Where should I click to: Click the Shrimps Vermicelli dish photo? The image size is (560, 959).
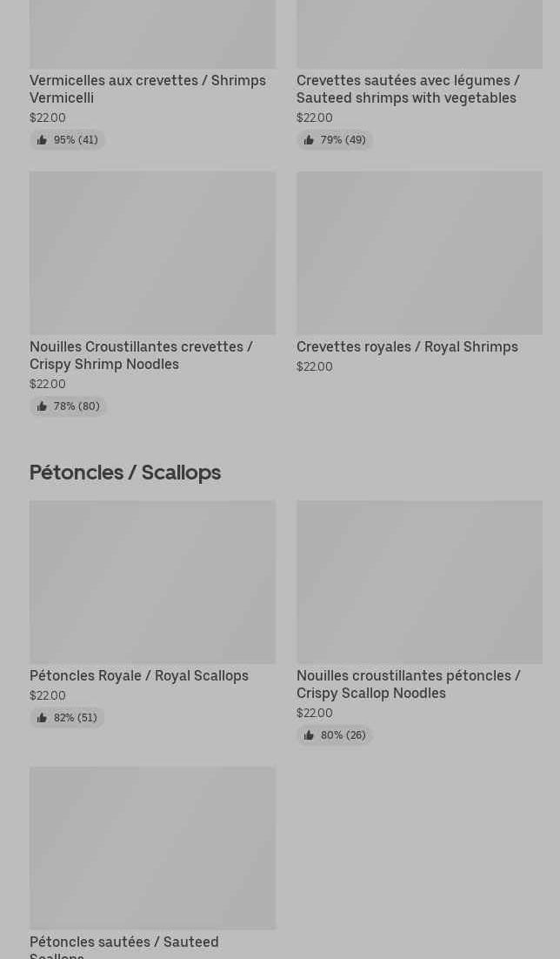click(x=152, y=35)
